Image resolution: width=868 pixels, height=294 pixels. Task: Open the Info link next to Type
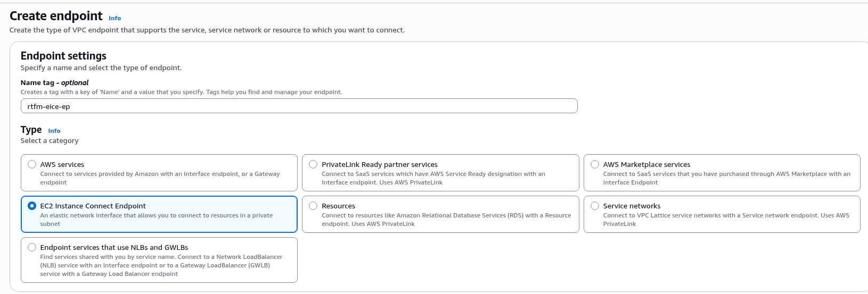pos(54,131)
